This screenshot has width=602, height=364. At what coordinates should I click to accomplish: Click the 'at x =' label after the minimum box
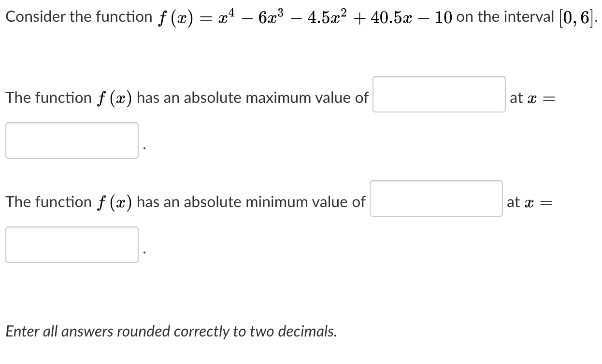[530, 202]
